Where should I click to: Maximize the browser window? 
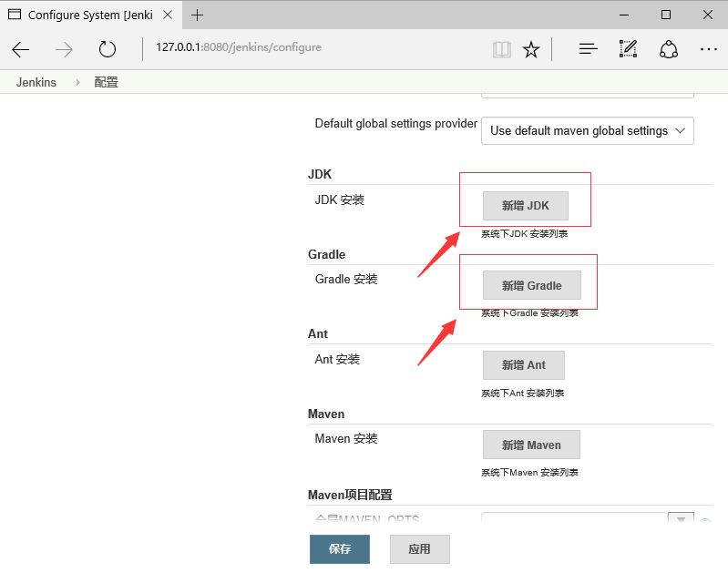point(666,15)
